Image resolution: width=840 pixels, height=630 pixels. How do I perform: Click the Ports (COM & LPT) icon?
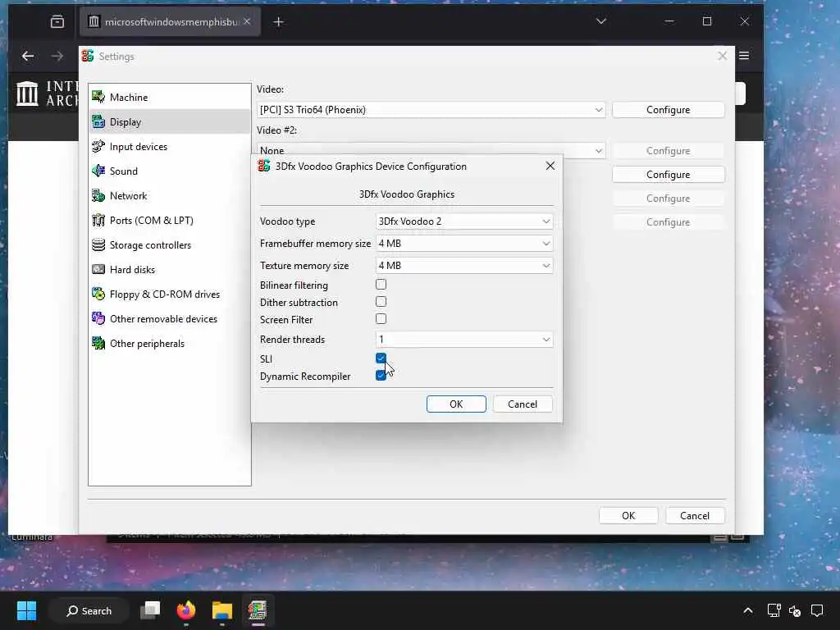[x=98, y=220]
